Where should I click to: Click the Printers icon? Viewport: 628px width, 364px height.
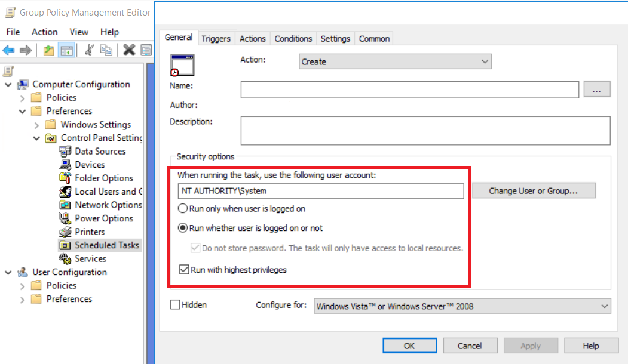(65, 232)
